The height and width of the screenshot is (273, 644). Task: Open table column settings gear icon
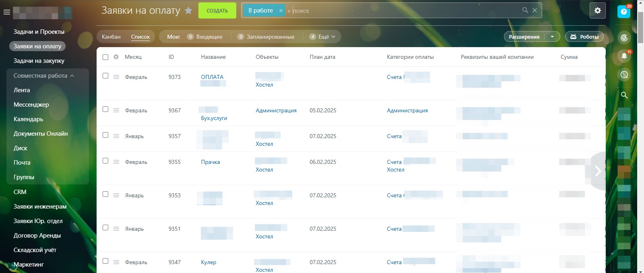click(116, 57)
